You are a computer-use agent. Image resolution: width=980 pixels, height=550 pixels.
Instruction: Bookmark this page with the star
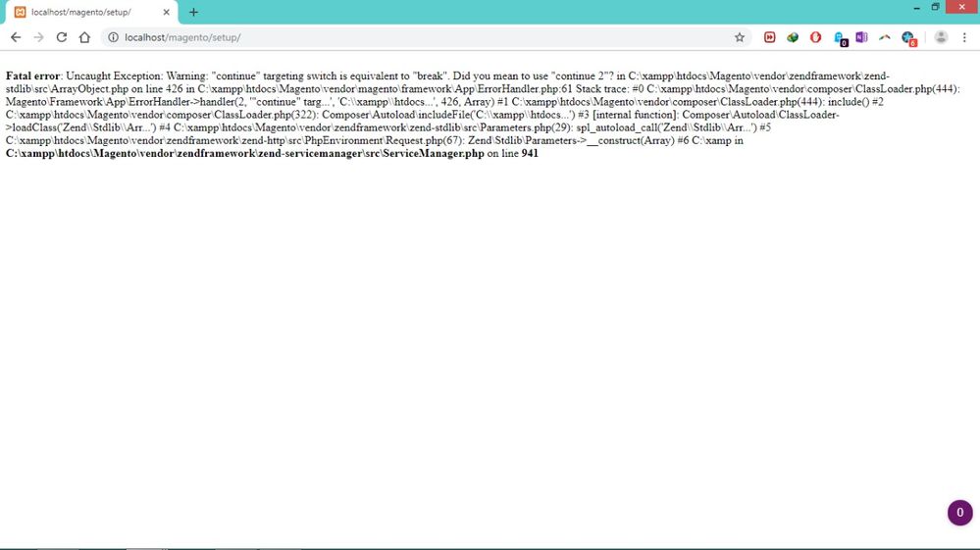tap(740, 37)
